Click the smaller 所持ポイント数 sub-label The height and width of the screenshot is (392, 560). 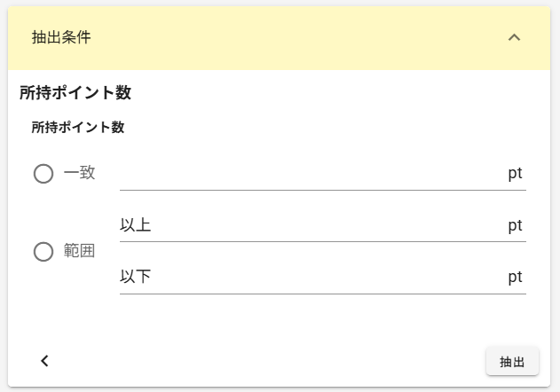tap(77, 128)
